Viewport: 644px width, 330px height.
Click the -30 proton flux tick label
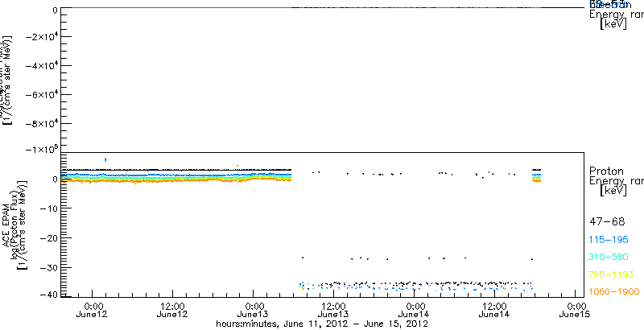pos(49,267)
